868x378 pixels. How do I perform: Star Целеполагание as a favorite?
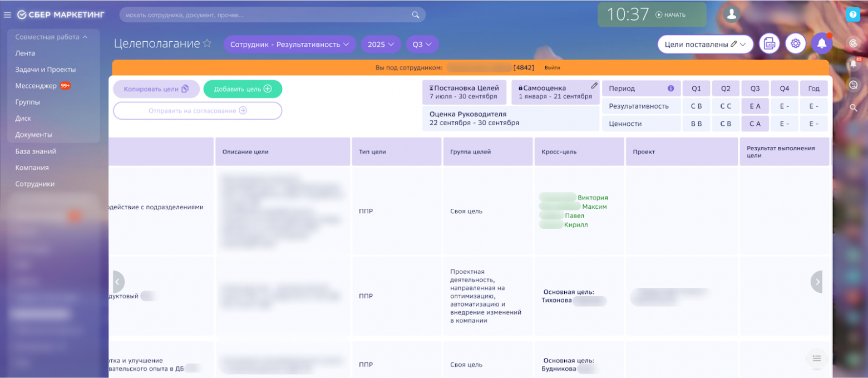pyautogui.click(x=207, y=43)
